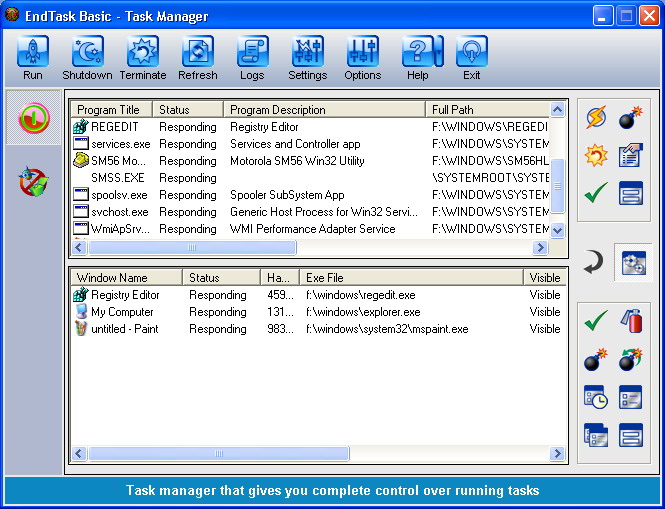
Task: Click the orange starburst icon in right panel
Action: tap(596, 155)
